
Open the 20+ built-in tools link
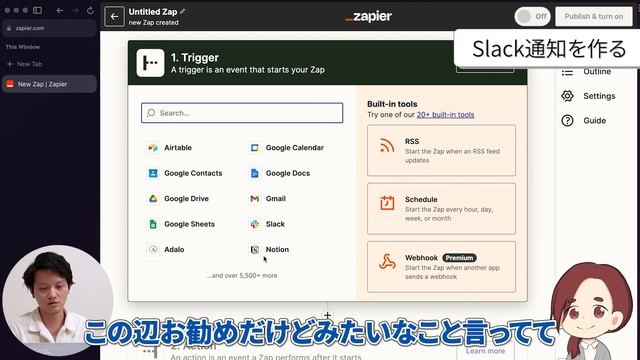click(x=445, y=115)
